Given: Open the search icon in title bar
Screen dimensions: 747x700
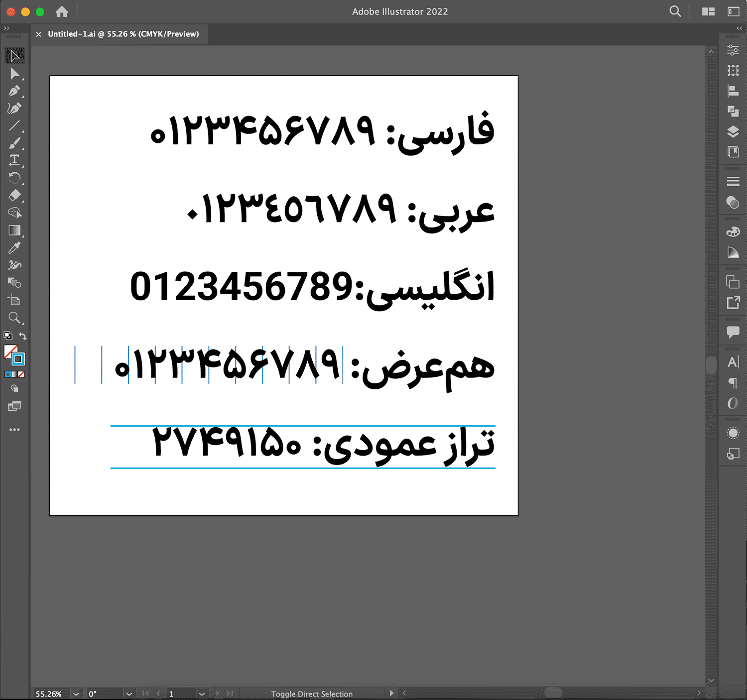Looking at the screenshot, I should (x=675, y=11).
